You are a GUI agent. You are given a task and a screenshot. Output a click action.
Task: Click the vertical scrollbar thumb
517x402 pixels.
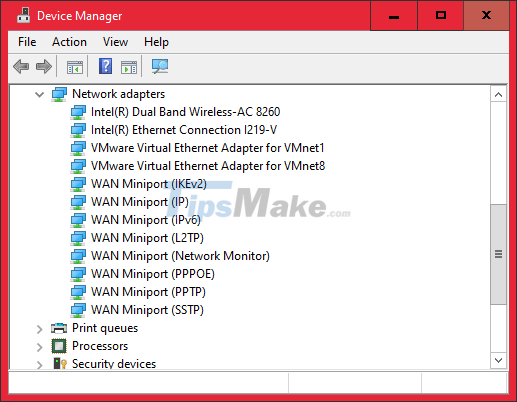tap(498, 254)
